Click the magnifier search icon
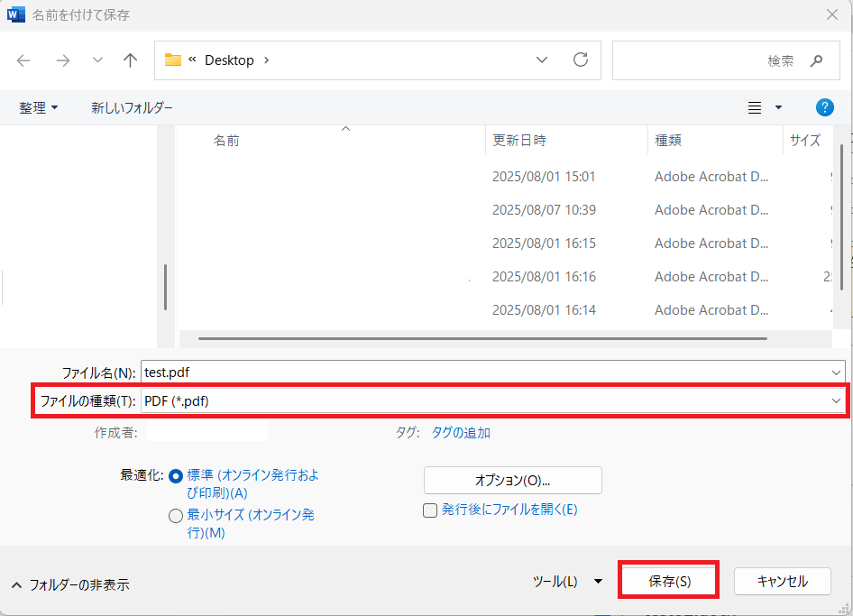Viewport: 853px width, 616px height. tap(816, 61)
